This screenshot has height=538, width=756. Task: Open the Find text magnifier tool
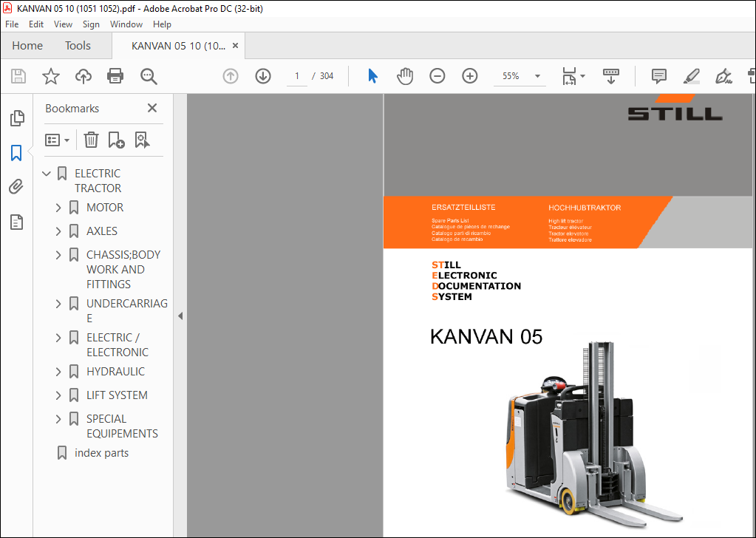149,76
